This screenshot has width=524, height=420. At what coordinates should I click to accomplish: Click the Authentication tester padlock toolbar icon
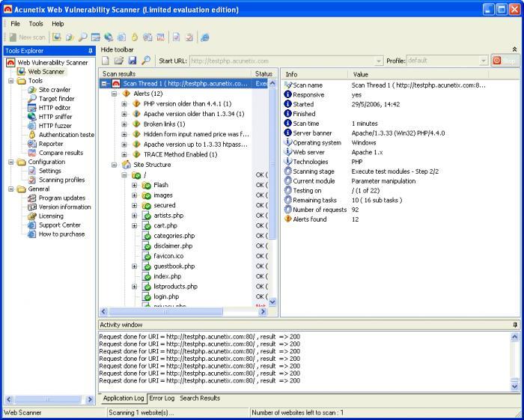click(134, 37)
